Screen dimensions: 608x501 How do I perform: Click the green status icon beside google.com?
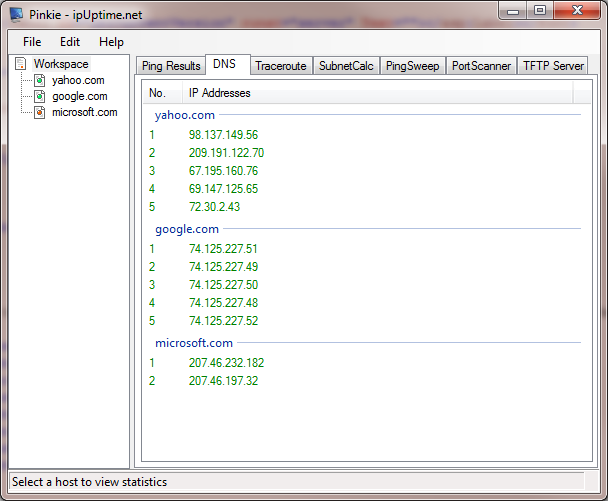pyautogui.click(x=40, y=96)
